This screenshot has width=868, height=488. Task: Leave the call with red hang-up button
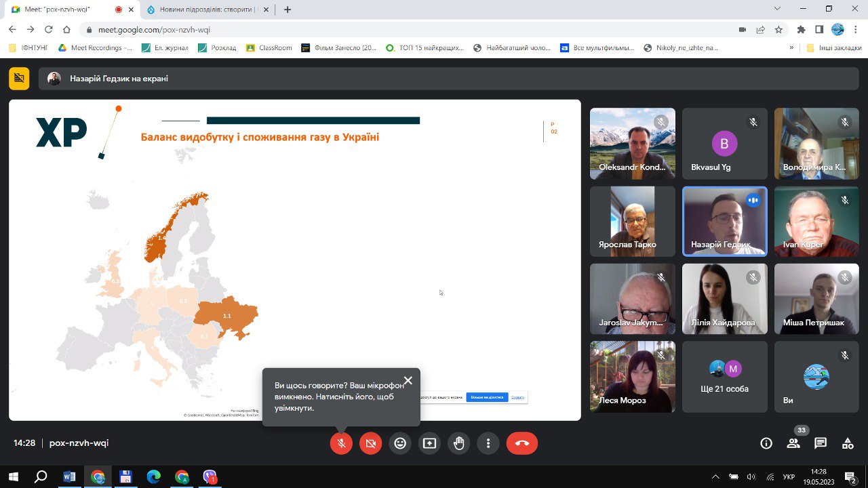pyautogui.click(x=521, y=443)
